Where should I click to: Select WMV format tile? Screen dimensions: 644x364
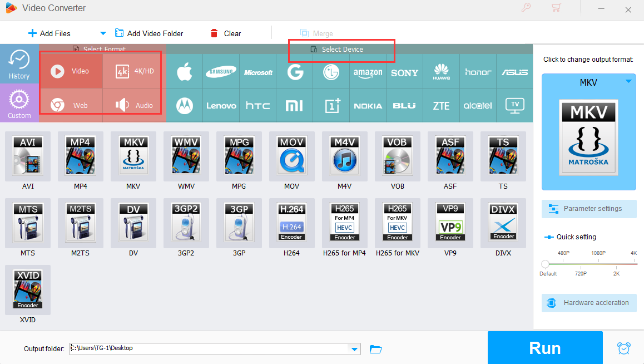186,156
